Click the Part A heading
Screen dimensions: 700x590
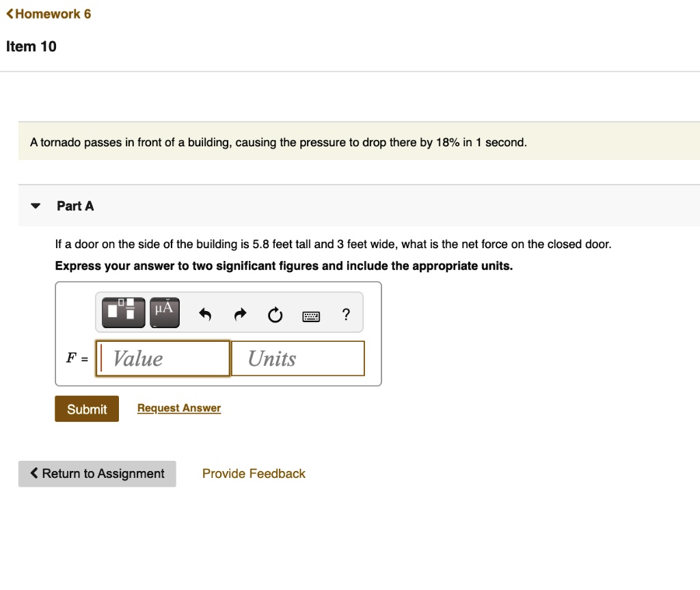pyautogui.click(x=75, y=206)
